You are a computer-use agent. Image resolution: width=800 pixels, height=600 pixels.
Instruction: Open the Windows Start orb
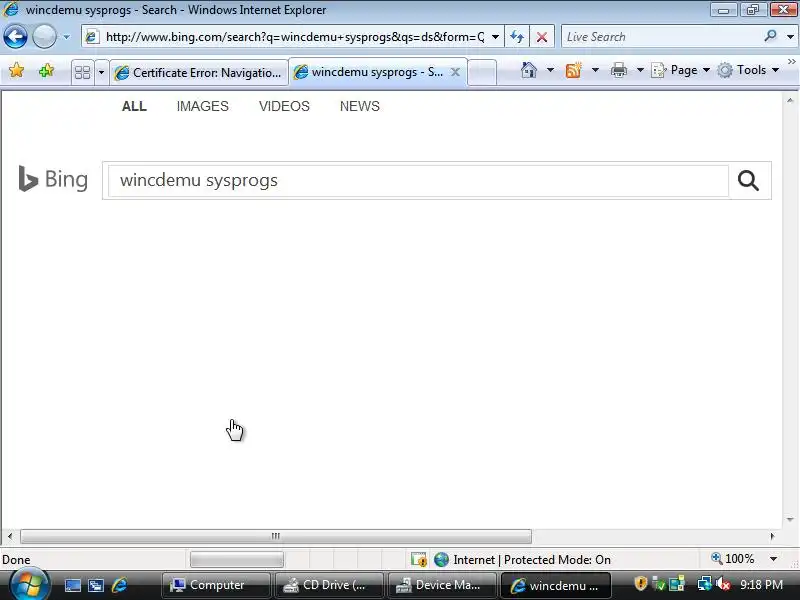point(30,585)
